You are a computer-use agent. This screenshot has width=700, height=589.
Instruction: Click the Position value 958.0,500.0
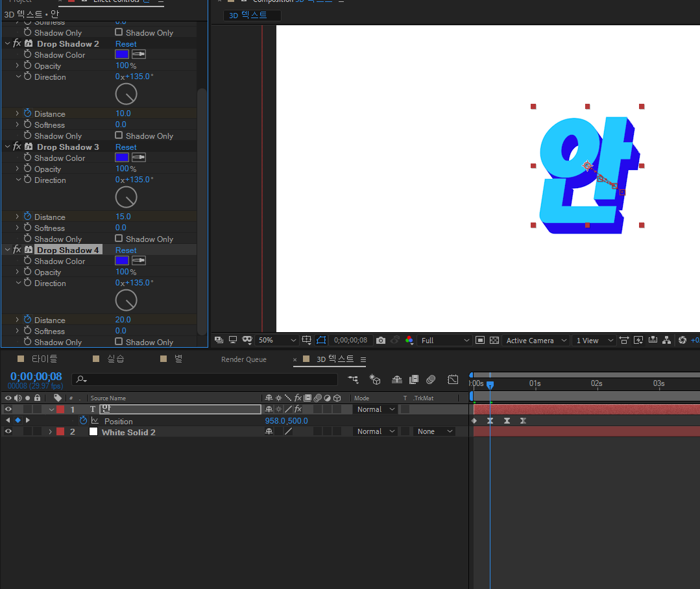(x=287, y=421)
